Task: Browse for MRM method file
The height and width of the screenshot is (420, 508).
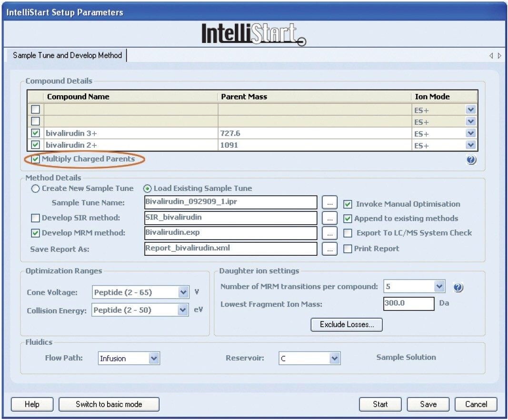Action: (329, 233)
